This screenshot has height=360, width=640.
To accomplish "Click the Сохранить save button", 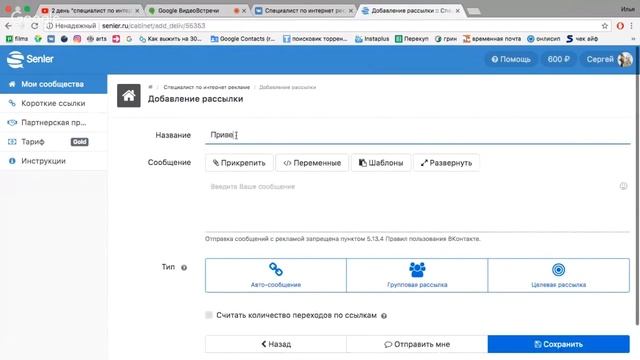I will [558, 344].
